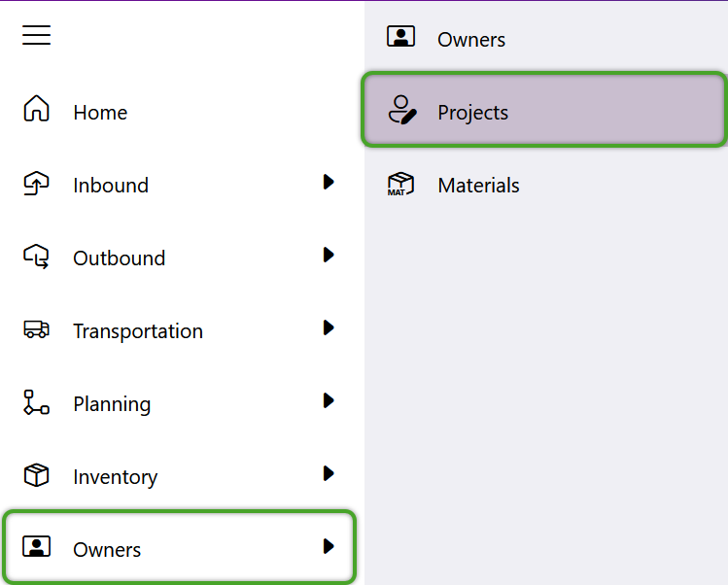Viewport: 728px width, 585px height.
Task: Click the Projects person-with-pencil icon
Action: coord(402,110)
